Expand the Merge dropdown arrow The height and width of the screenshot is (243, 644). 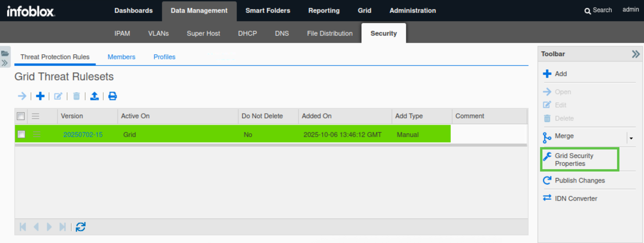[631, 138]
